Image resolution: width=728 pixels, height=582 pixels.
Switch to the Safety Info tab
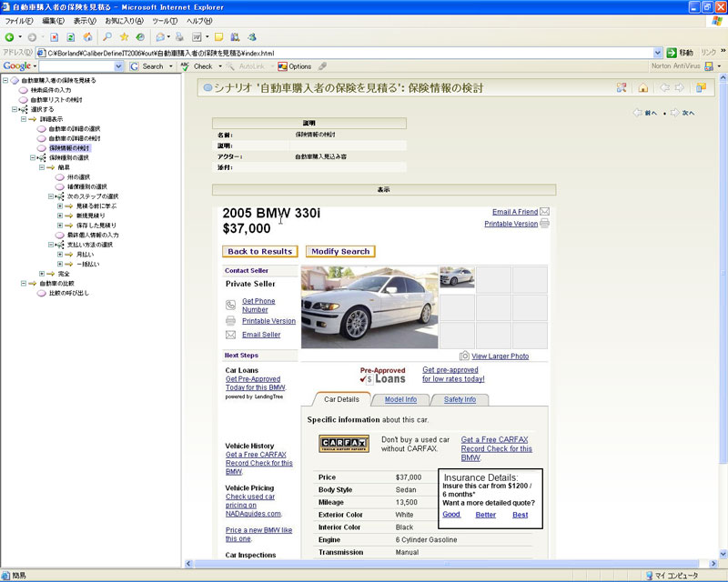coord(460,399)
